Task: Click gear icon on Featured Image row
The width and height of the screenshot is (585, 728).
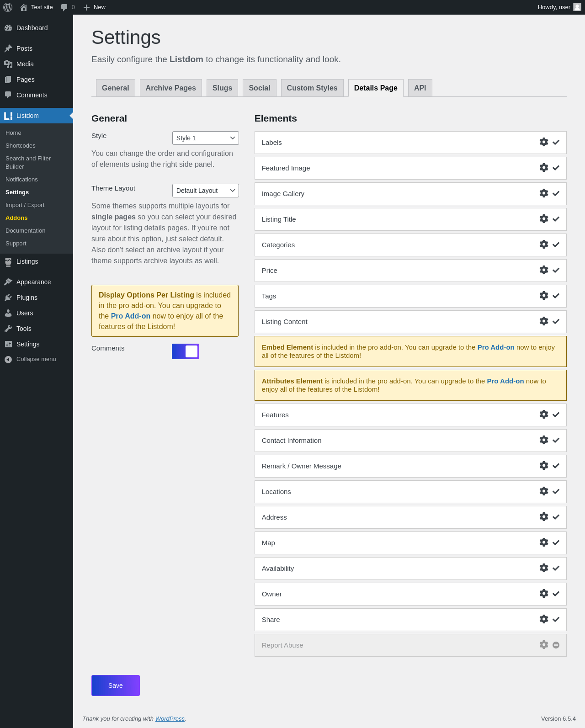Action: pyautogui.click(x=543, y=168)
